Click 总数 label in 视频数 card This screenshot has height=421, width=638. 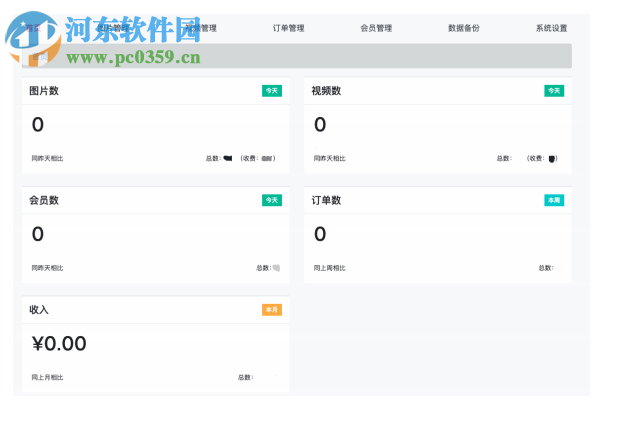[x=504, y=158]
